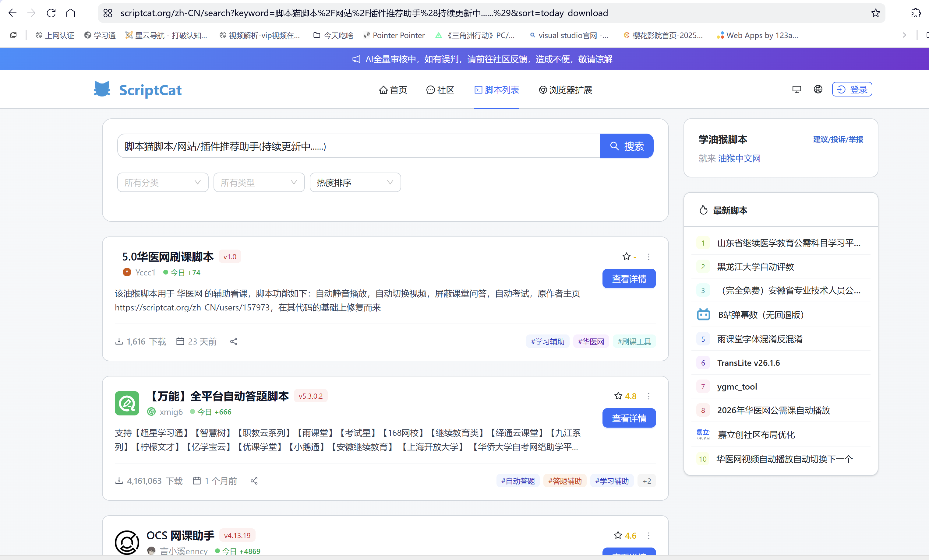The image size is (929, 560).
Task: Open the 5.0华医网刷课脚本 title
Action: pyautogui.click(x=168, y=257)
